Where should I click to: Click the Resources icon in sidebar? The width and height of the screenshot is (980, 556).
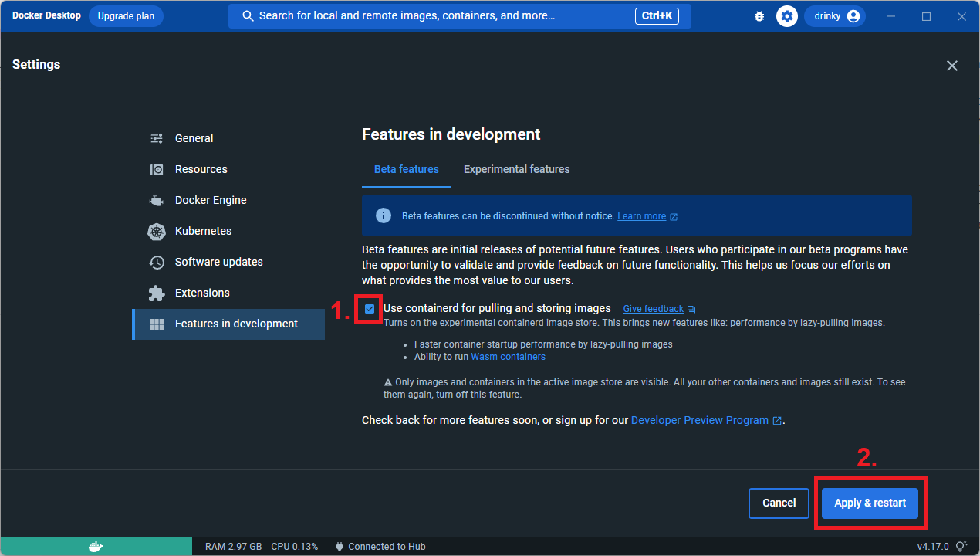(157, 169)
